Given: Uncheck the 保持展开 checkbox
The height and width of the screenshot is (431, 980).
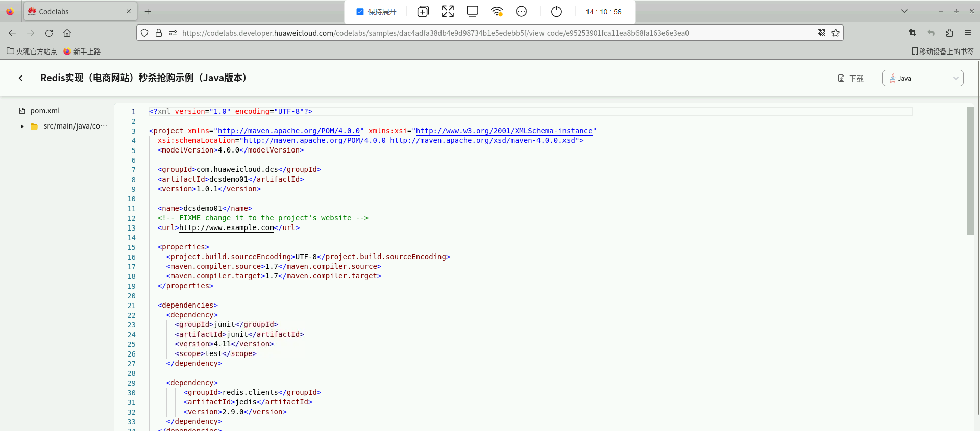Looking at the screenshot, I should point(360,12).
